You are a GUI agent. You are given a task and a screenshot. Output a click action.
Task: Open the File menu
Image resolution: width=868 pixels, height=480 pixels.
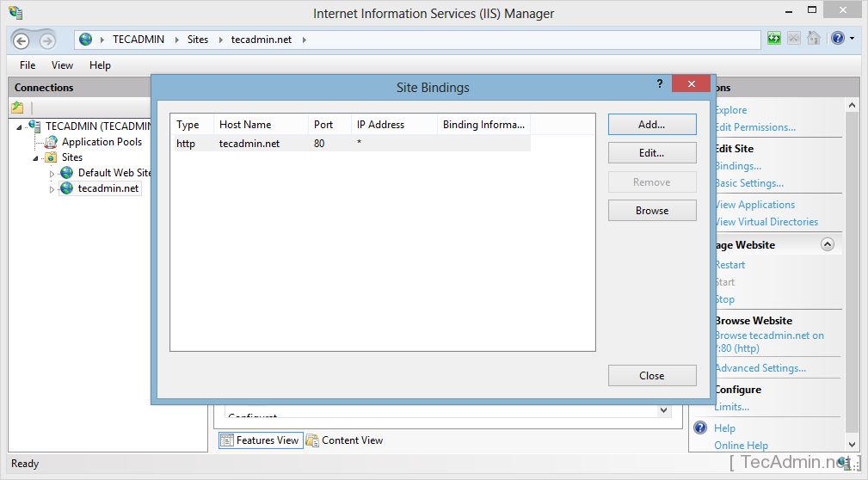coord(28,65)
